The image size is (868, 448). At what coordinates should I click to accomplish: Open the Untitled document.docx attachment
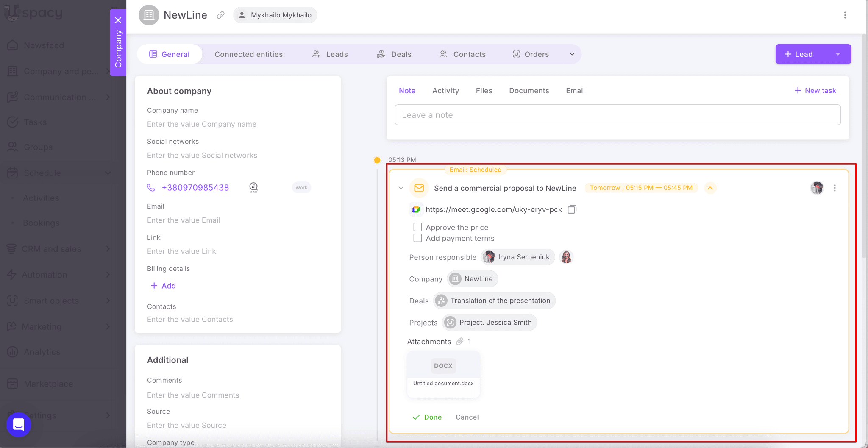click(x=443, y=374)
